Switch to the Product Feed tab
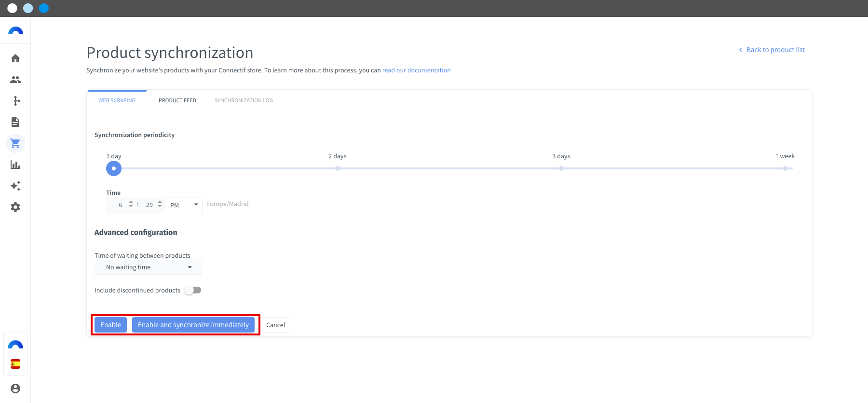Screen dimensions: 868x403 pos(177,100)
